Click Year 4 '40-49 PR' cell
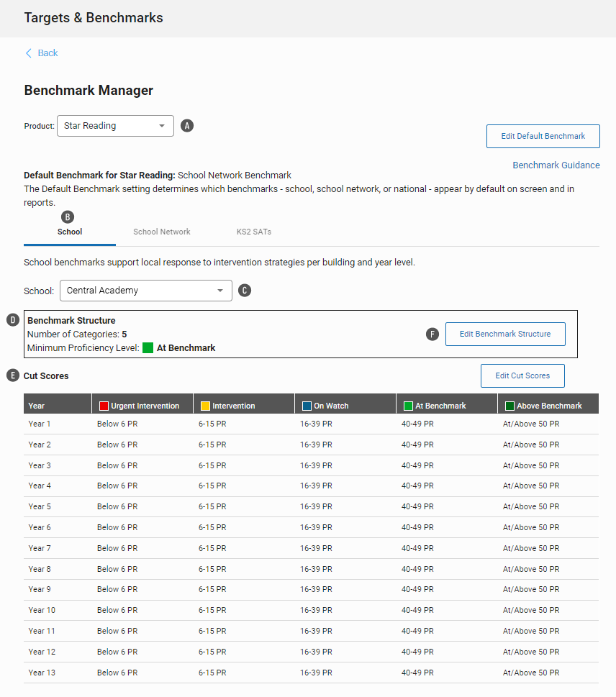 click(417, 486)
